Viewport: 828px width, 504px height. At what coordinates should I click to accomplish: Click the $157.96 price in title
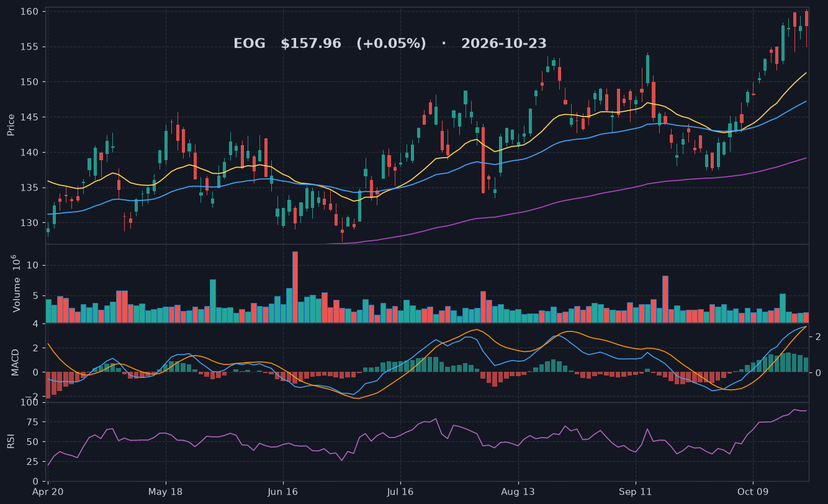coord(311,43)
